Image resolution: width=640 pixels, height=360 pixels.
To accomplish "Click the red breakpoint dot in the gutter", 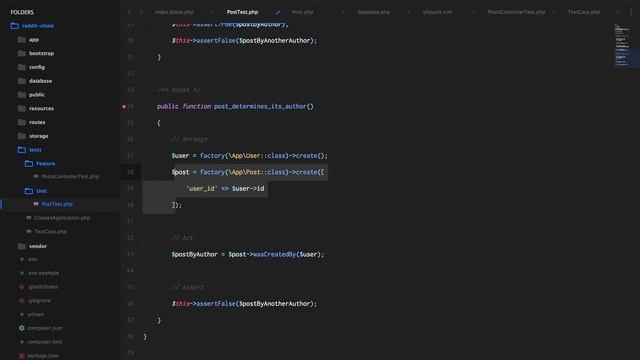I will (x=124, y=107).
